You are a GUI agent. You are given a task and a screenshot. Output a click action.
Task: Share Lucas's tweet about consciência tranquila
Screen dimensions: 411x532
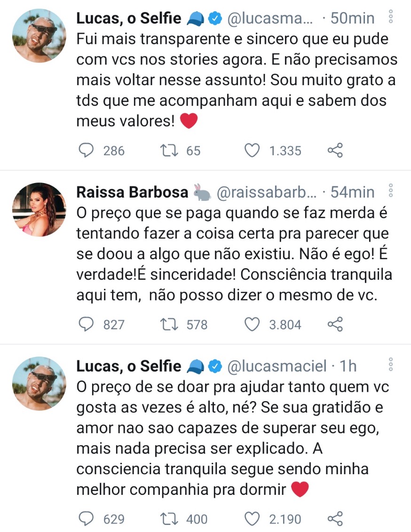click(x=335, y=519)
